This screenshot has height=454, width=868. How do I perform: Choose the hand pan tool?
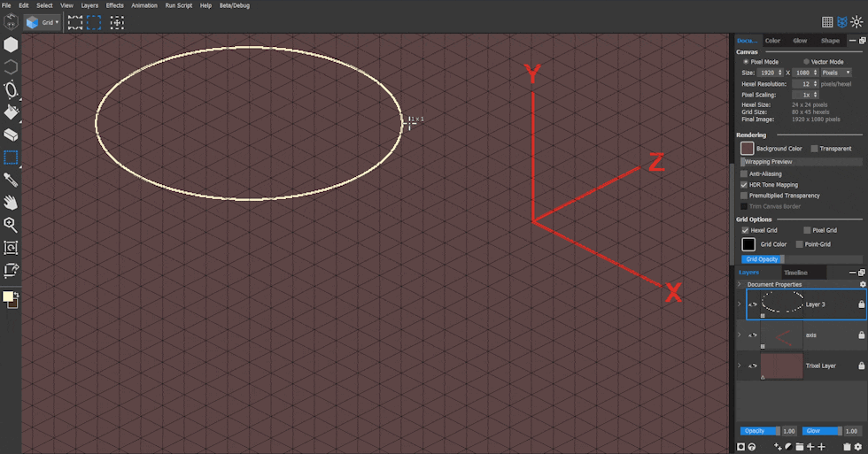[x=11, y=203]
